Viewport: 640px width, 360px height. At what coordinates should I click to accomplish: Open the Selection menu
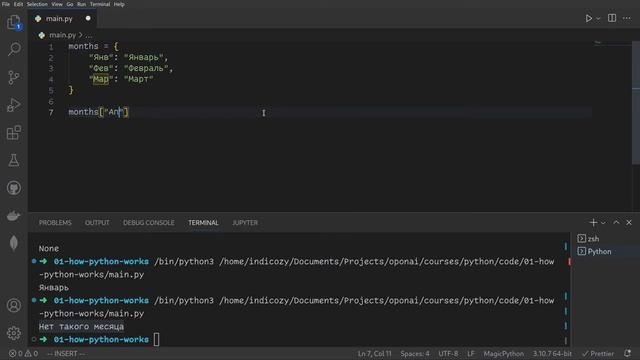37,4
